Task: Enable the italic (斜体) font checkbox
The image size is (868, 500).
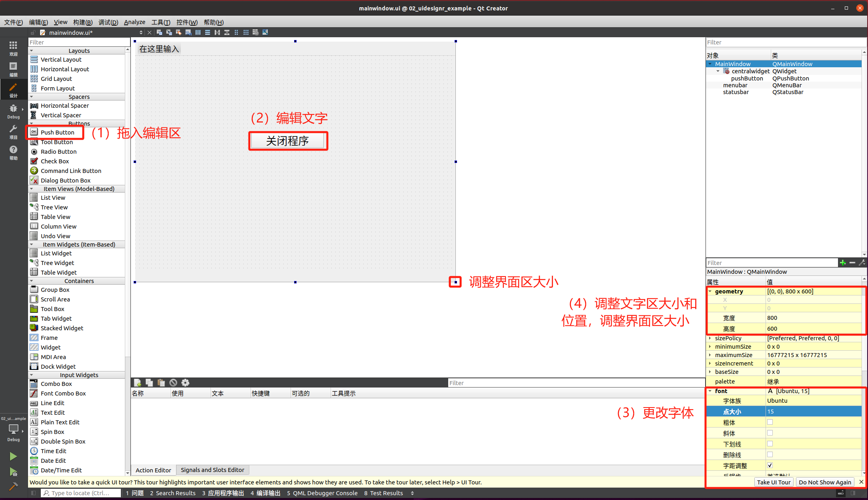Action: pyautogui.click(x=770, y=433)
